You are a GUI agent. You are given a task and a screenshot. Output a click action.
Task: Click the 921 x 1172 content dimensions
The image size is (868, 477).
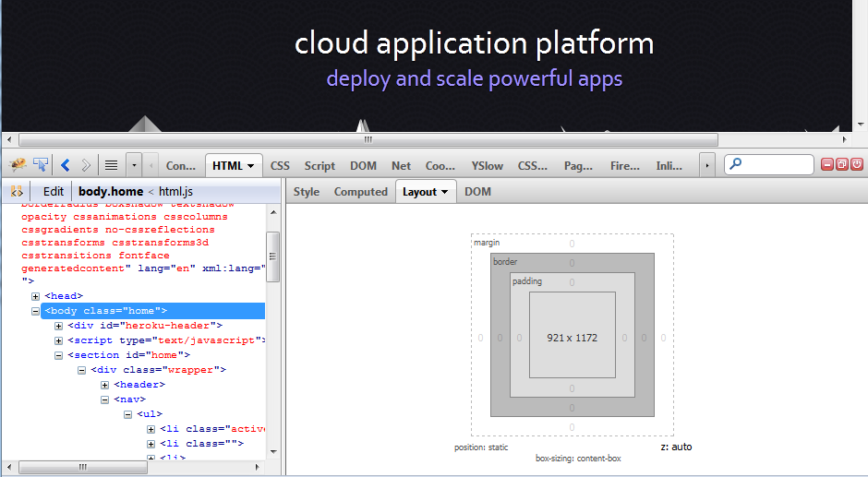click(x=573, y=338)
